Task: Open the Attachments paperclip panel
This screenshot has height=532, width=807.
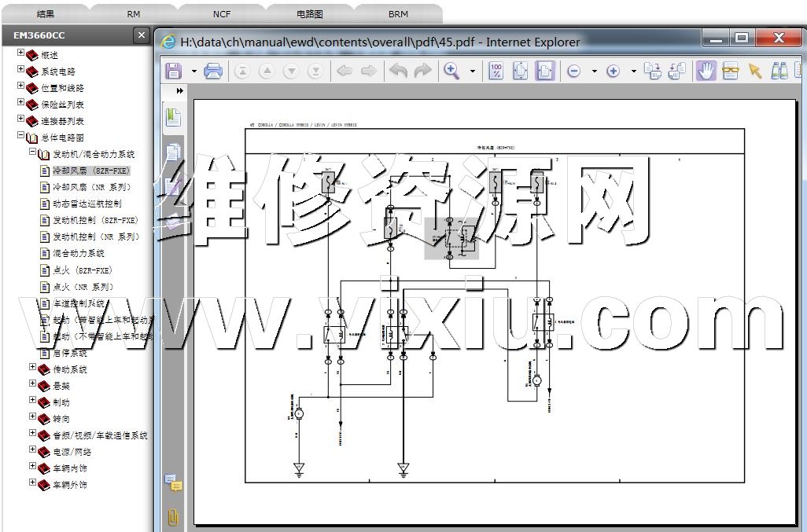Action: (172, 516)
